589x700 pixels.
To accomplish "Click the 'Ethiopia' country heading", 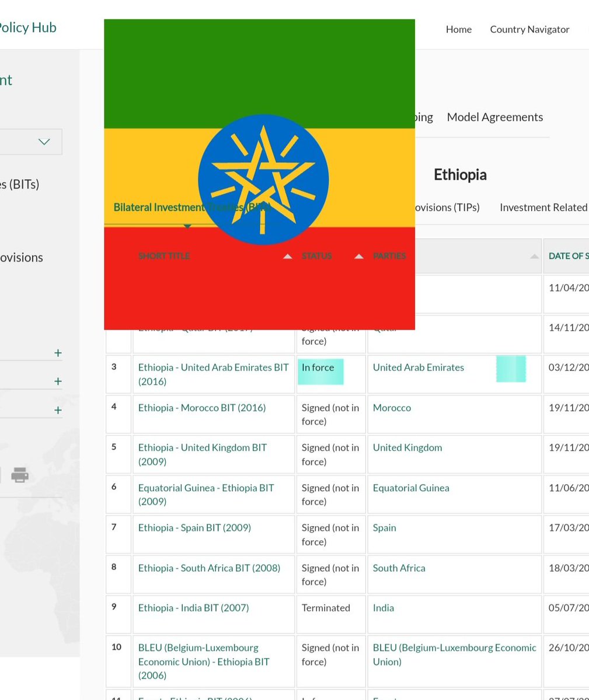I will click(x=460, y=175).
